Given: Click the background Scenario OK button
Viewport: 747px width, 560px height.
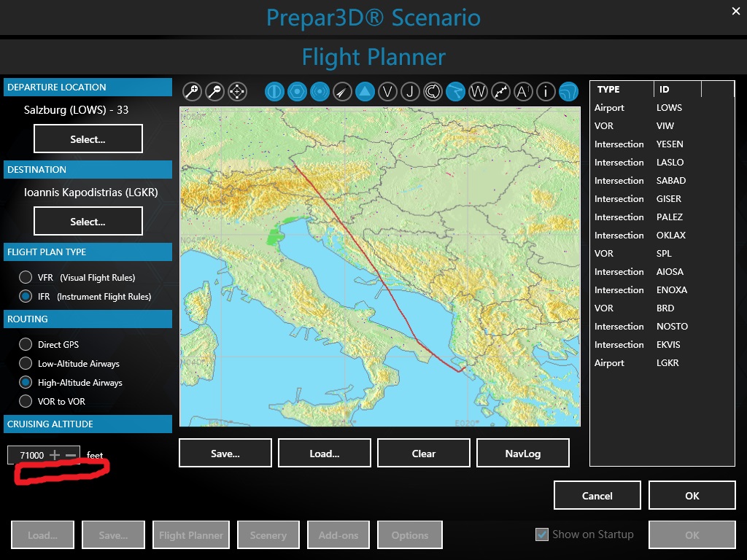Looking at the screenshot, I should [x=692, y=534].
